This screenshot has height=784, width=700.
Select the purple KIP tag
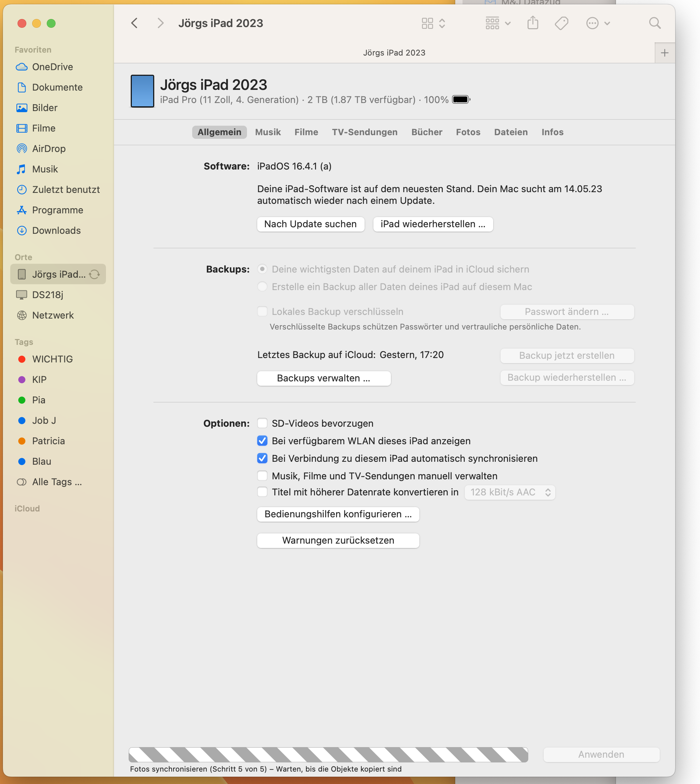coord(58,380)
